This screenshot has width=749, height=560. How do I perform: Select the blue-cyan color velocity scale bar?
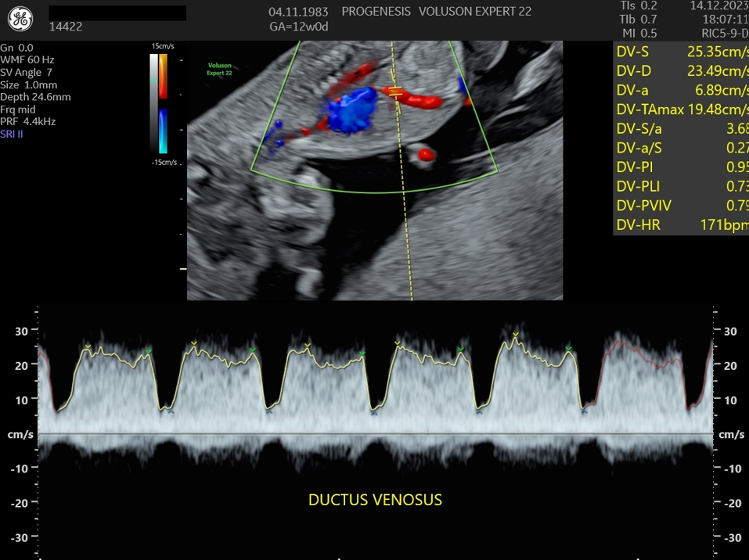click(163, 131)
